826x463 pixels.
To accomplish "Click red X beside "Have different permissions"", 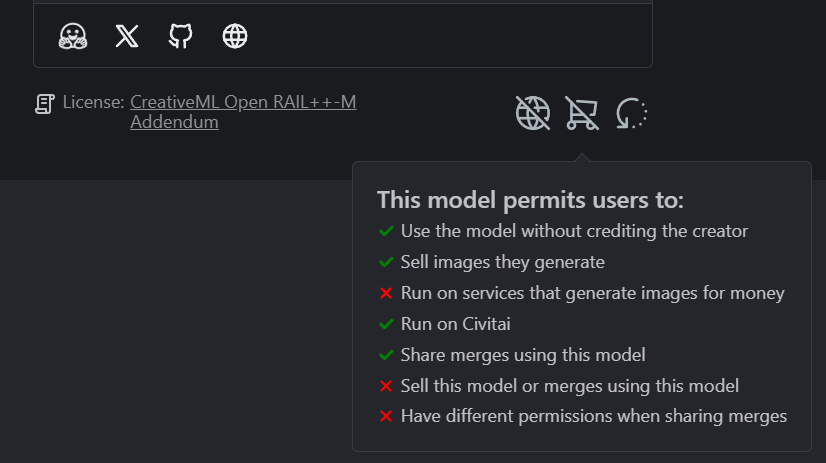I will click(385, 416).
